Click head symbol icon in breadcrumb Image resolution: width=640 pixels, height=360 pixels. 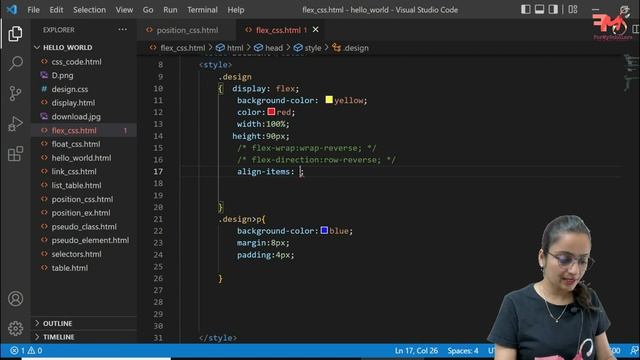[x=258, y=48]
